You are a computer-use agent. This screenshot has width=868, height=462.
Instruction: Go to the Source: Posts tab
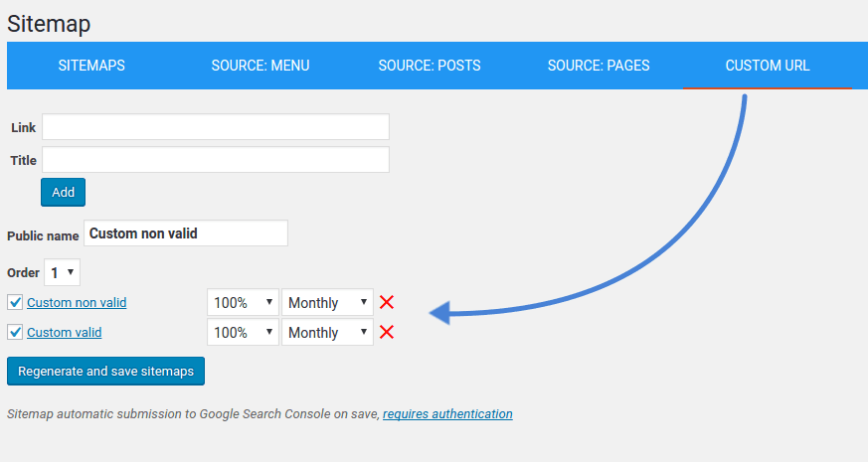430,66
